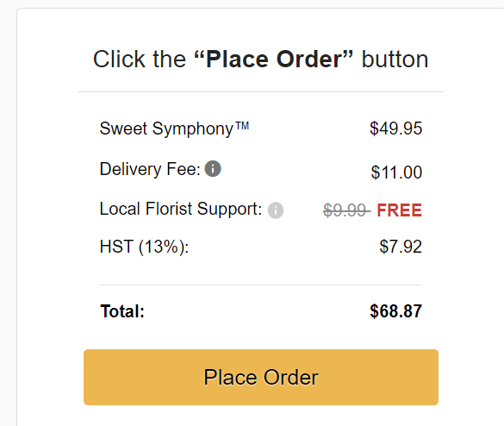This screenshot has height=426, width=504.
Task: Click the divider line above Total
Action: pos(261,285)
